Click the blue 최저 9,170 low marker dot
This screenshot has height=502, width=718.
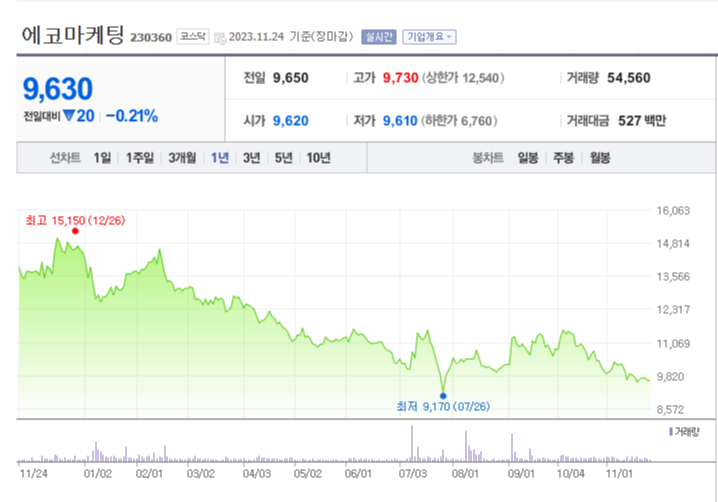(x=443, y=396)
